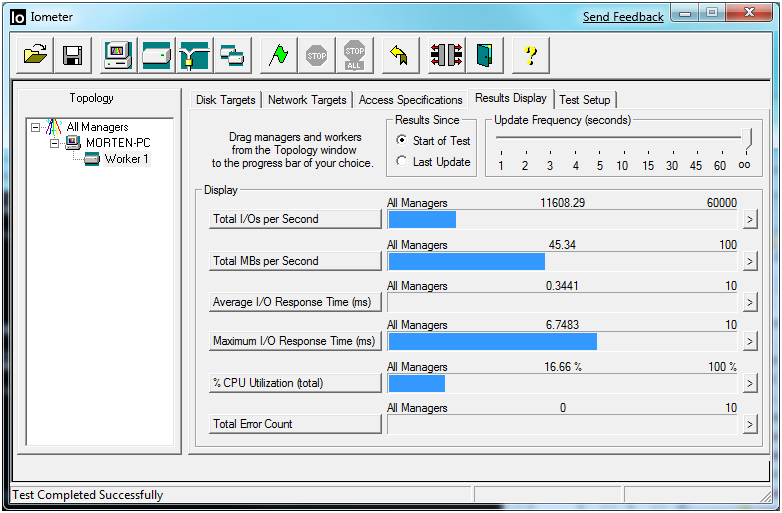782x513 pixels.
Task: Open the Access Specifications tab
Action: click(x=410, y=100)
